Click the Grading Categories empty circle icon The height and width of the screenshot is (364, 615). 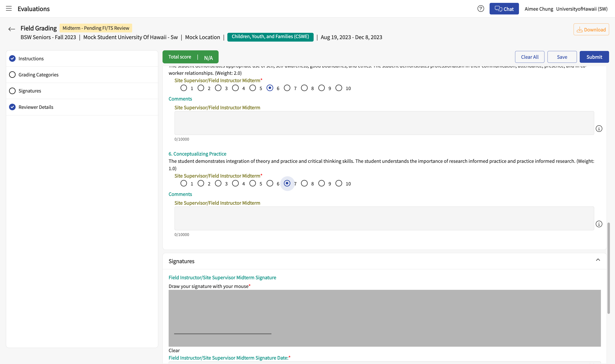tap(12, 75)
